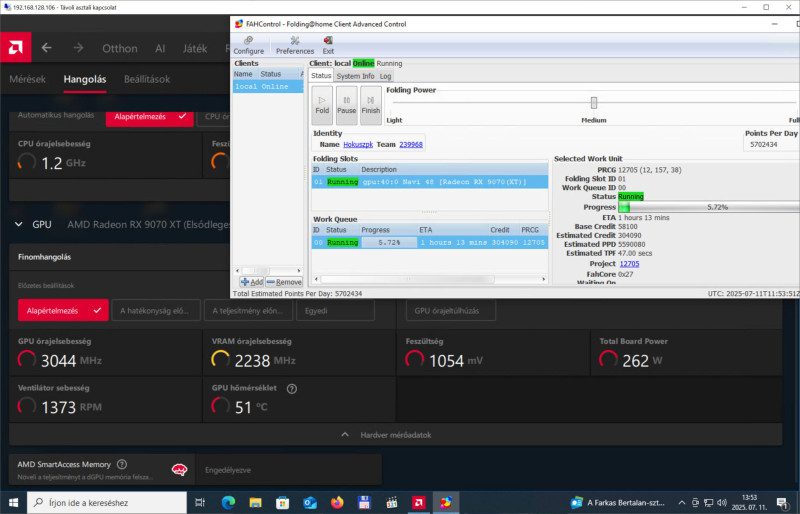The image size is (800, 514).
Task: Click the network icon in system tray
Action: (x=708, y=503)
